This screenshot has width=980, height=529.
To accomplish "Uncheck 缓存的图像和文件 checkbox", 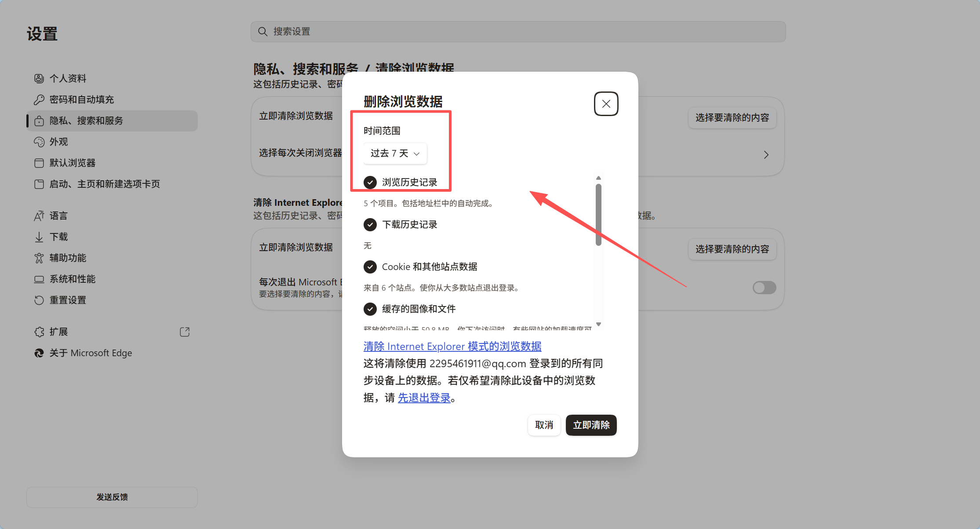I will point(370,309).
